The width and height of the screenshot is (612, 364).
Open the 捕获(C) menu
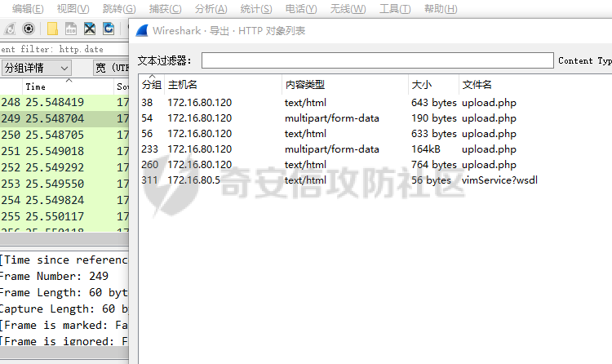(166, 9)
